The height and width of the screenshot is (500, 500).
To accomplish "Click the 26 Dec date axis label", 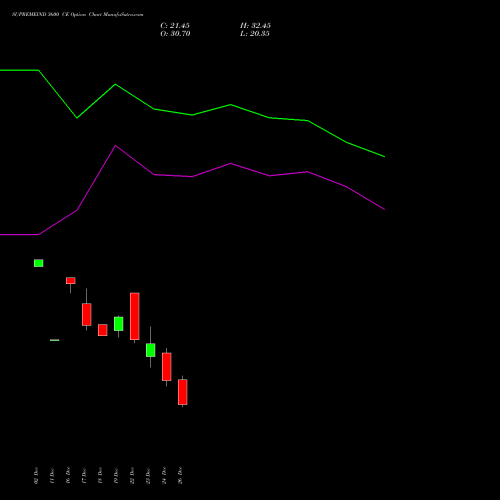I will click(180, 476).
